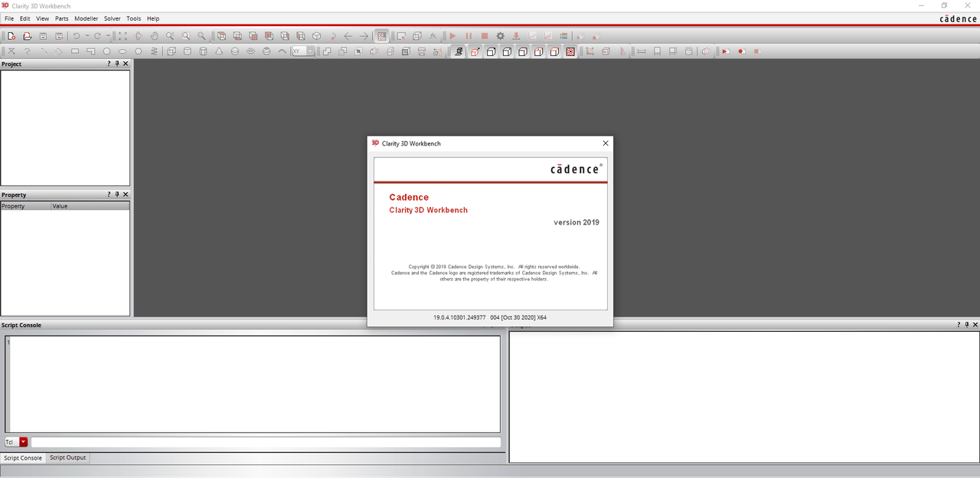Open the File menu
The height and width of the screenshot is (478, 980).
click(x=9, y=18)
